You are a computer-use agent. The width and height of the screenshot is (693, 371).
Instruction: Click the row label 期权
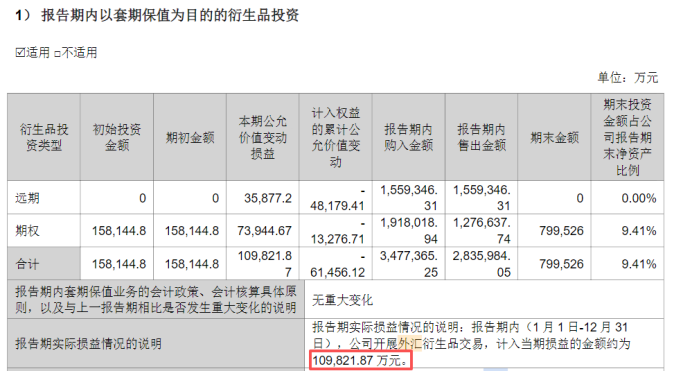point(27,231)
